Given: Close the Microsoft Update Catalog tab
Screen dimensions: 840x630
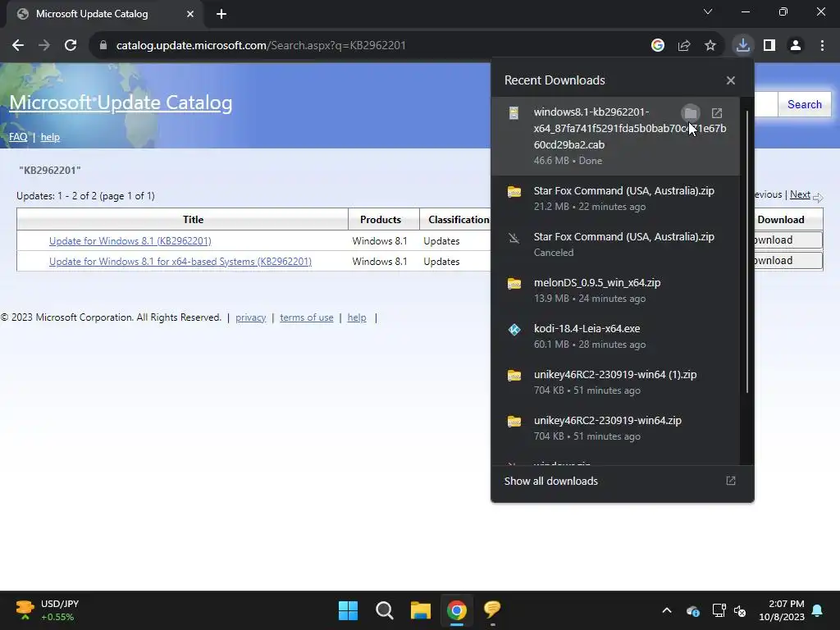Looking at the screenshot, I should [190, 14].
